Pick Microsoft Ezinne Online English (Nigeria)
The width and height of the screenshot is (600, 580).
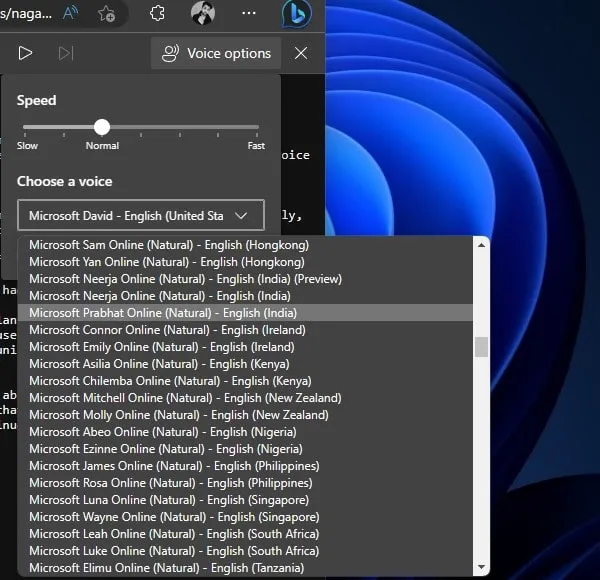245,449
